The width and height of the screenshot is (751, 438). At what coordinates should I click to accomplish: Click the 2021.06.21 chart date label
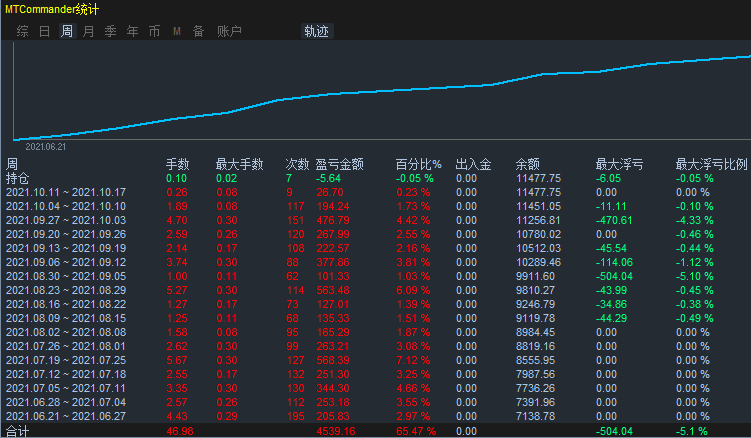46,147
